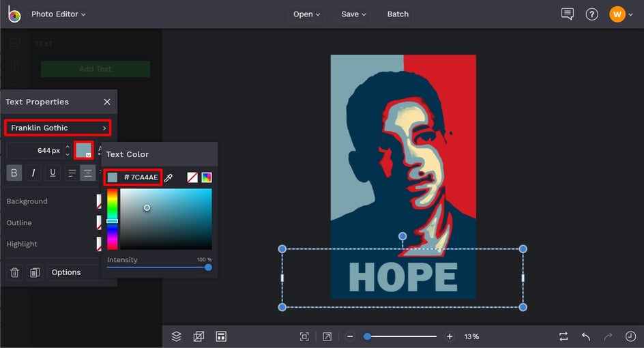Click the trash icon to delete text
This screenshot has width=644, height=348.
[x=14, y=272]
